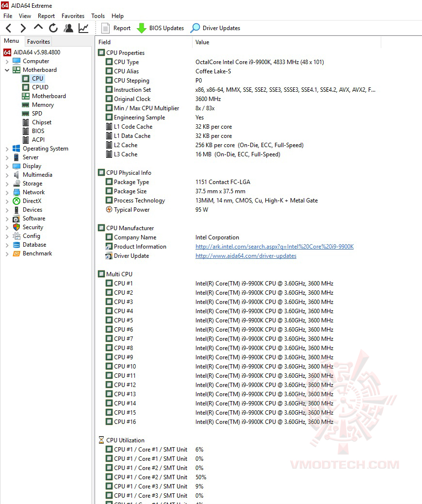Screen dimensions: 422x504
Task: Open BIOS Updates from toolbar
Action: coord(160,28)
